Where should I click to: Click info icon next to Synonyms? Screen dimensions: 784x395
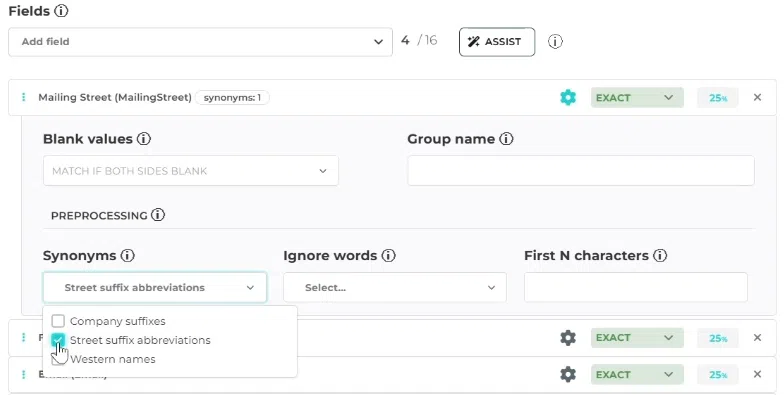point(128,256)
